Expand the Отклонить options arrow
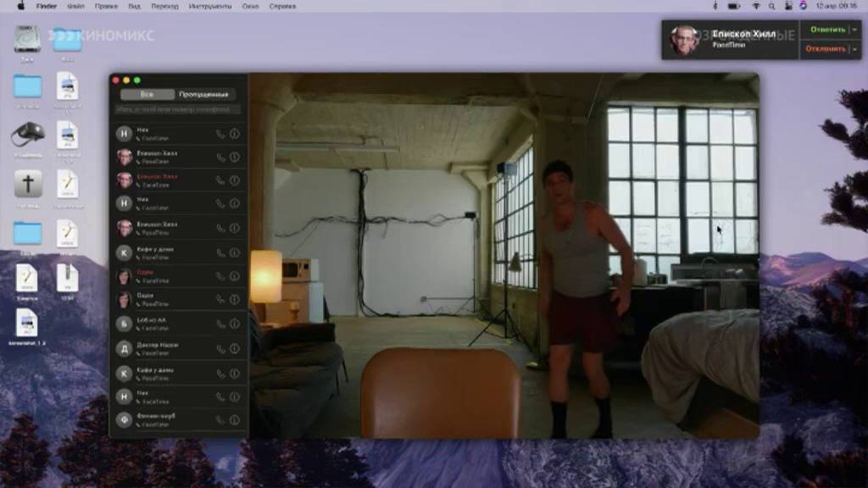The height and width of the screenshot is (488, 868). [x=855, y=49]
